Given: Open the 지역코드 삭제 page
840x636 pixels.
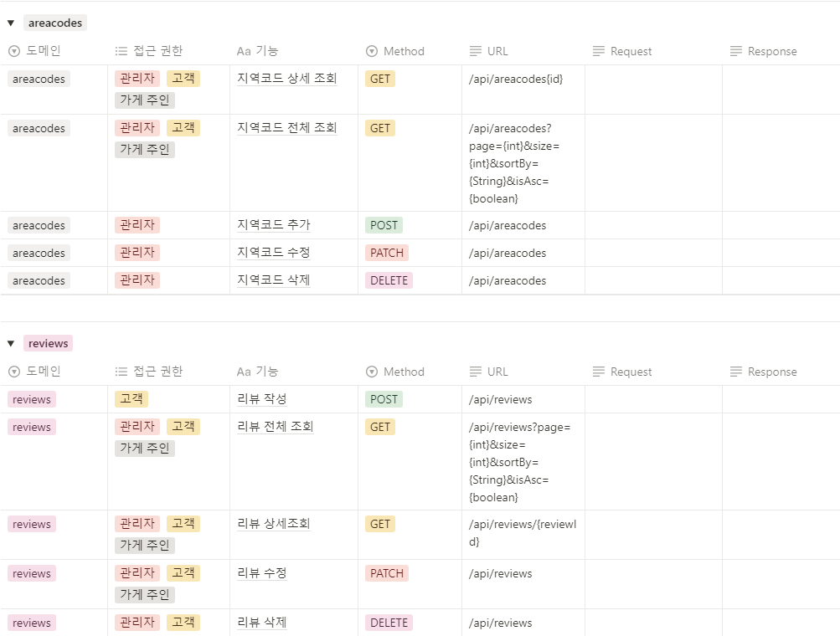Looking at the screenshot, I should point(274,280).
